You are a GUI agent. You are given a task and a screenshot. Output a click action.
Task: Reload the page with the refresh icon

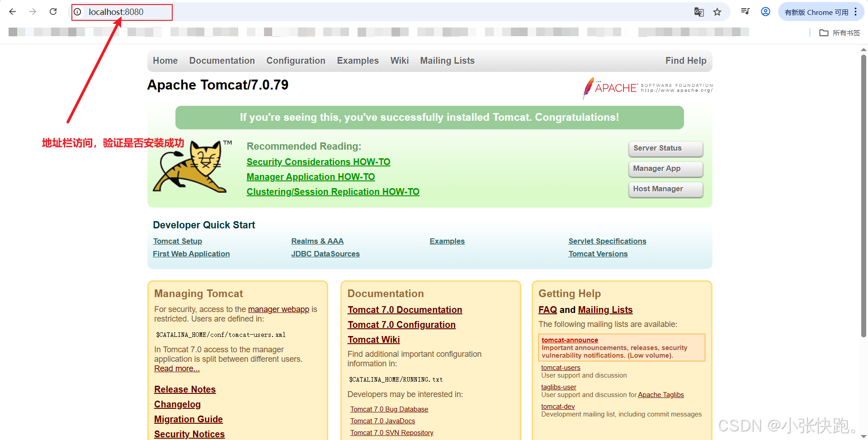[53, 12]
